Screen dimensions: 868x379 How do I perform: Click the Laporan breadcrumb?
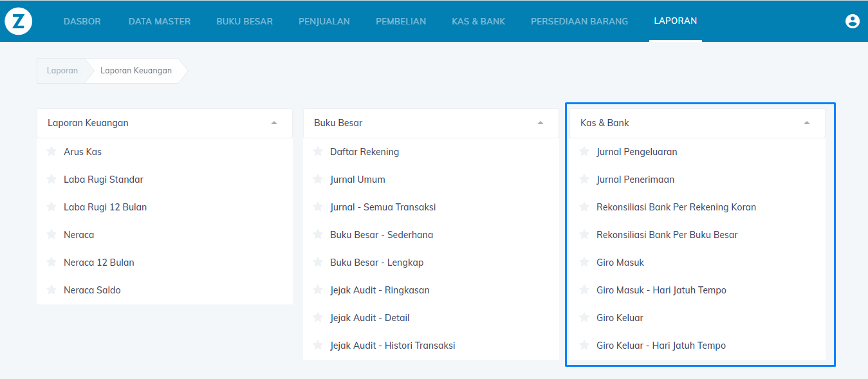click(x=62, y=71)
